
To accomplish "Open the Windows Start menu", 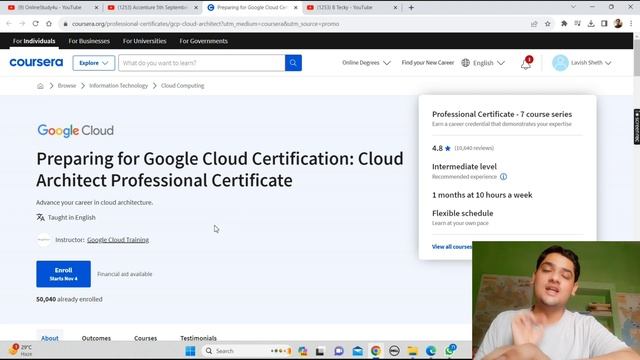I will [x=190, y=351].
